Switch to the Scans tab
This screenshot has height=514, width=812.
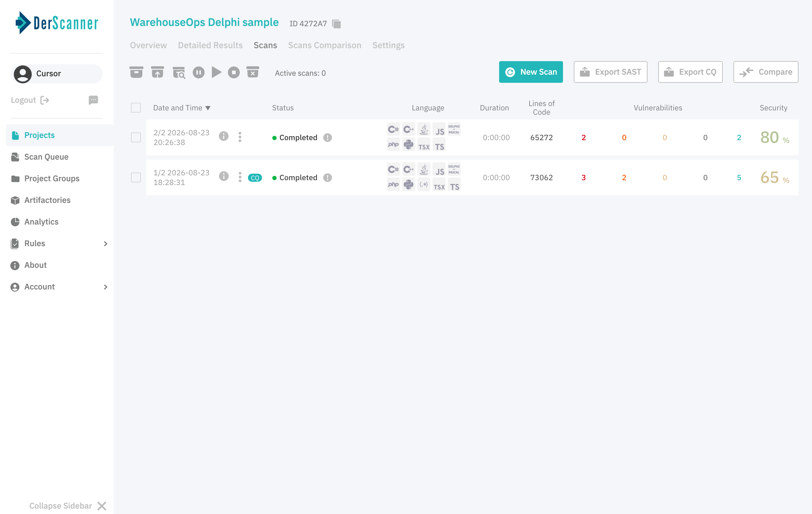[x=265, y=45]
